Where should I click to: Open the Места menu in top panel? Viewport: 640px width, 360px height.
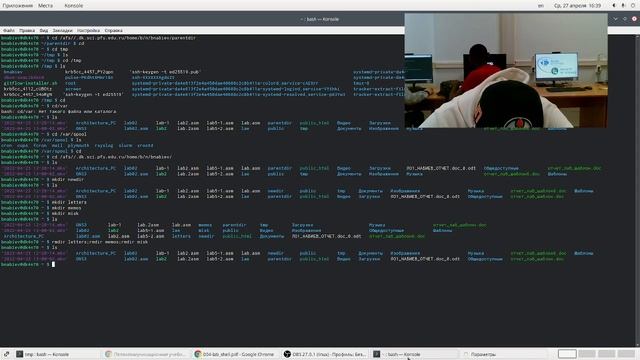[45, 6]
